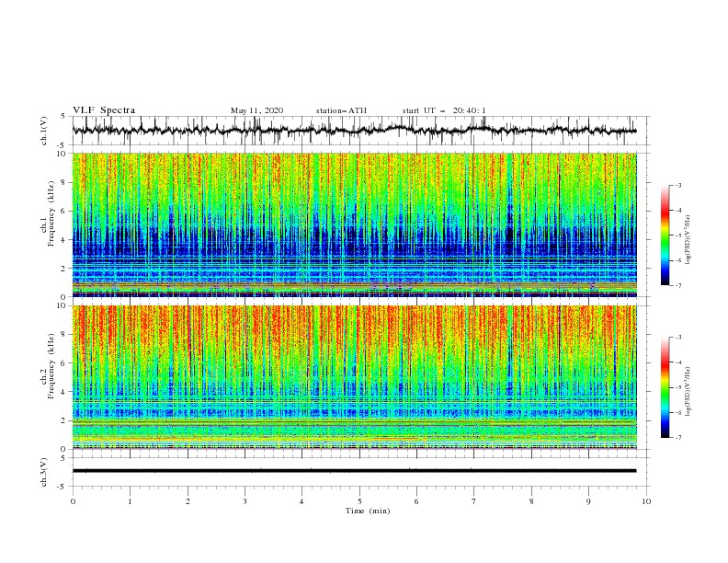Click the upper colorbar 'log(PSD)(V²/Hz)' label
This screenshot has width=728, height=563.
pyautogui.click(x=688, y=240)
